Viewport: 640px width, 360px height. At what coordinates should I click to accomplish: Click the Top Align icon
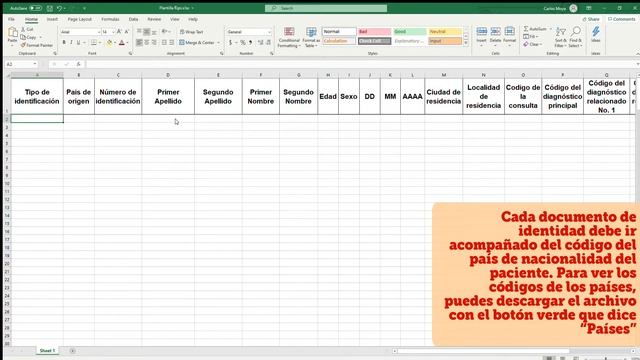[x=139, y=31]
